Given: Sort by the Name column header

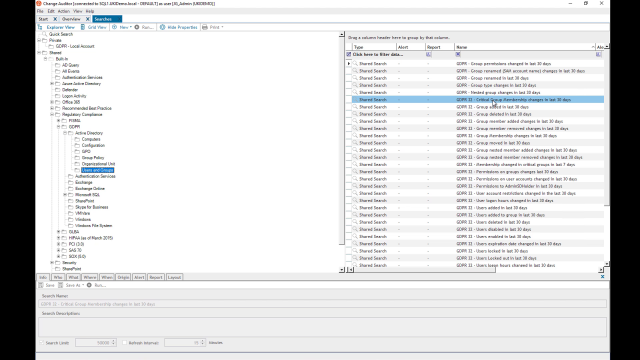Looking at the screenshot, I should click(524, 47).
